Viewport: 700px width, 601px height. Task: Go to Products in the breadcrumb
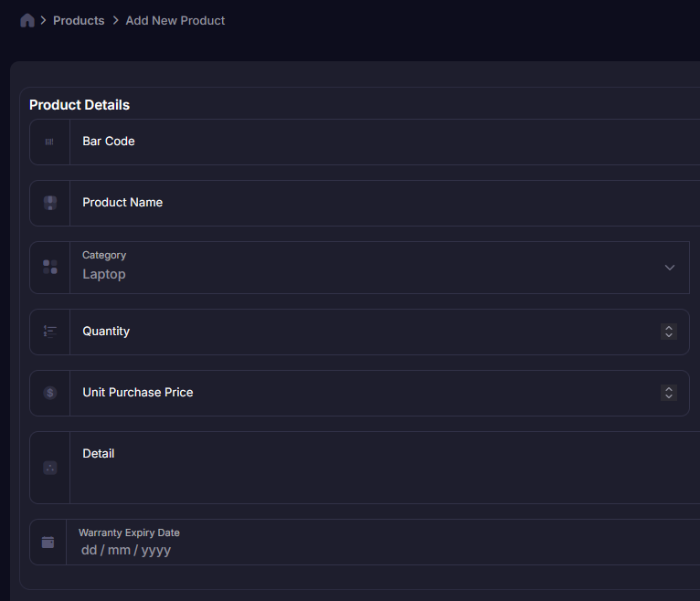[x=79, y=20]
